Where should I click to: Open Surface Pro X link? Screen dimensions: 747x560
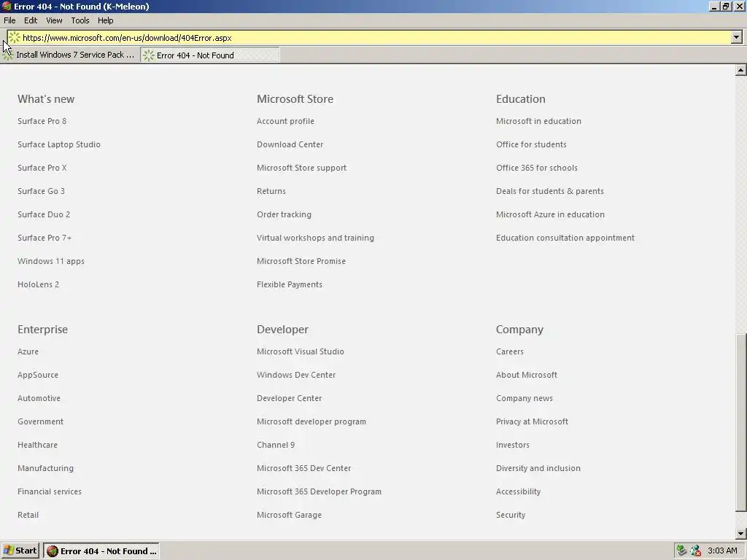(42, 168)
